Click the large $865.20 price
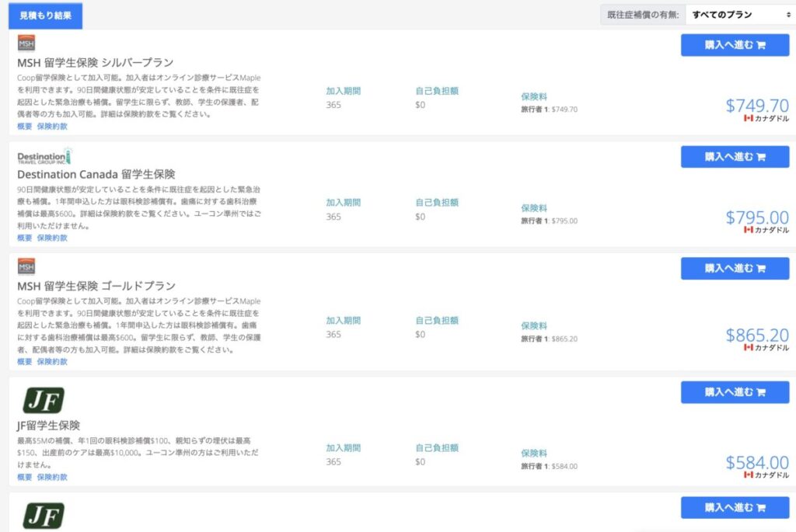 click(x=757, y=335)
